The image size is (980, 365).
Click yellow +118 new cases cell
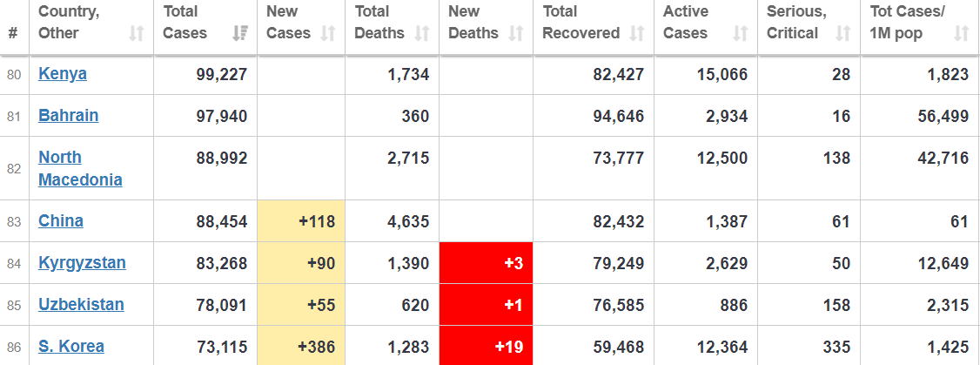tap(301, 221)
